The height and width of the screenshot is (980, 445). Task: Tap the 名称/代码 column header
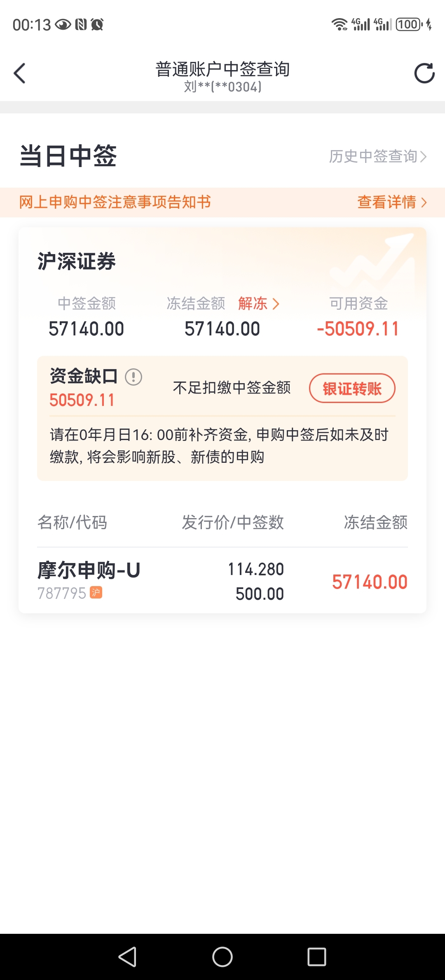pyautogui.click(x=72, y=523)
